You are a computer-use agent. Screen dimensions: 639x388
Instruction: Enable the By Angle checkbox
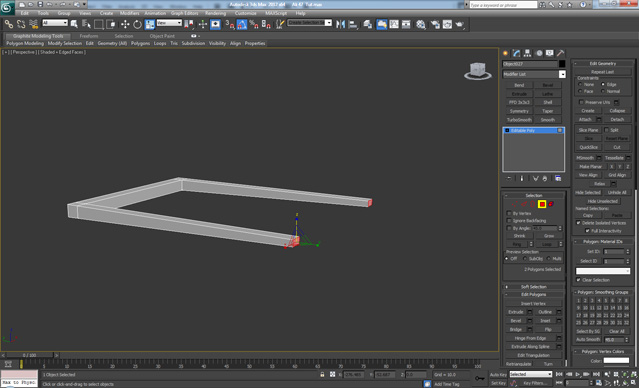click(x=509, y=228)
